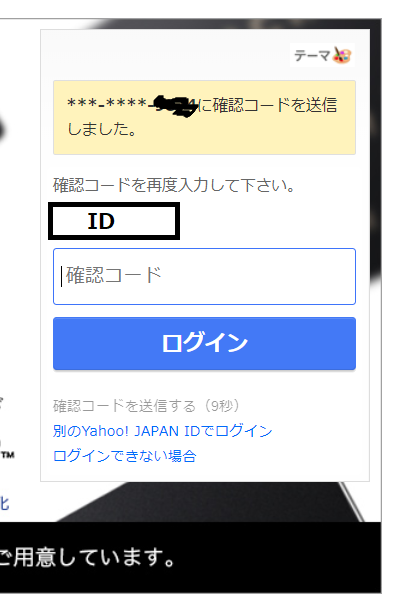Open 別のYahoo! JAPAN IDでログイン link
Image resolution: width=410 pixels, height=597 pixels.
(x=163, y=431)
